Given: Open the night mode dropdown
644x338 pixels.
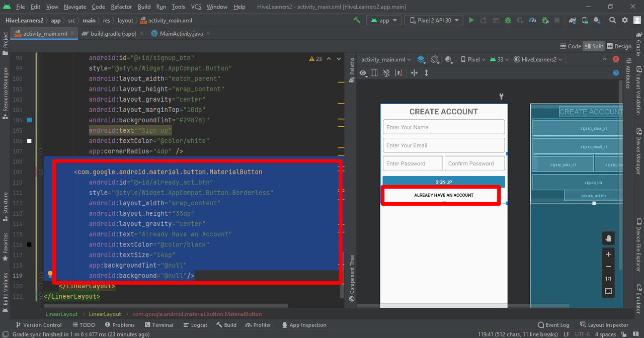Looking at the screenshot, I should pos(449,59).
